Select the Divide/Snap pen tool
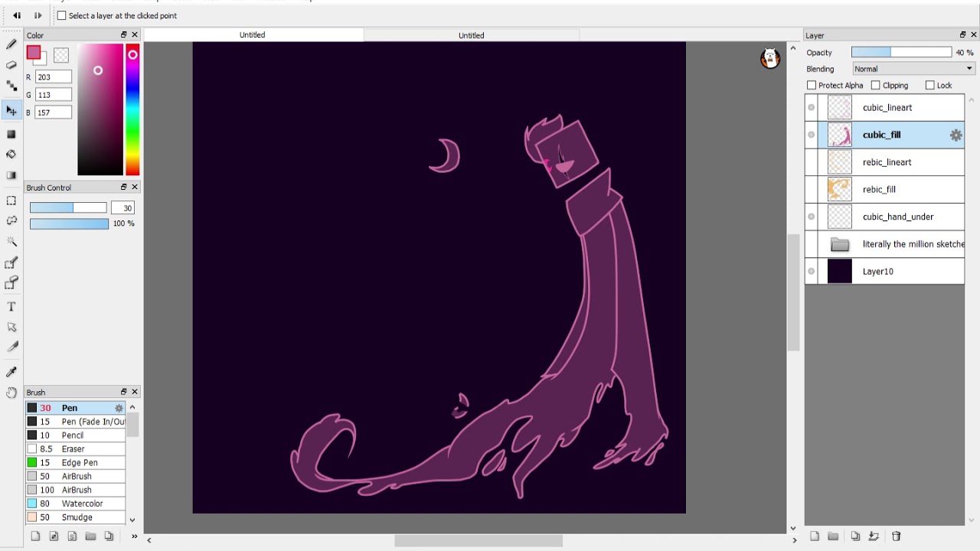 [11, 347]
